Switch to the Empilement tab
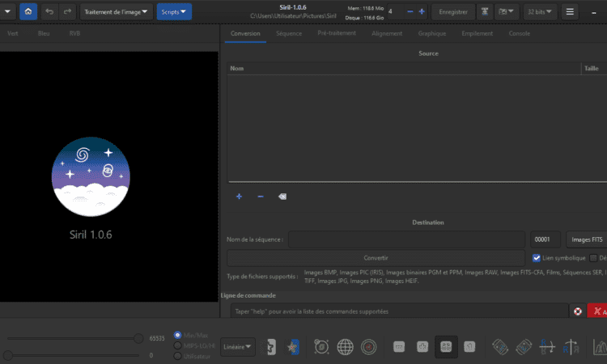This screenshot has height=364, width=607. (x=478, y=33)
